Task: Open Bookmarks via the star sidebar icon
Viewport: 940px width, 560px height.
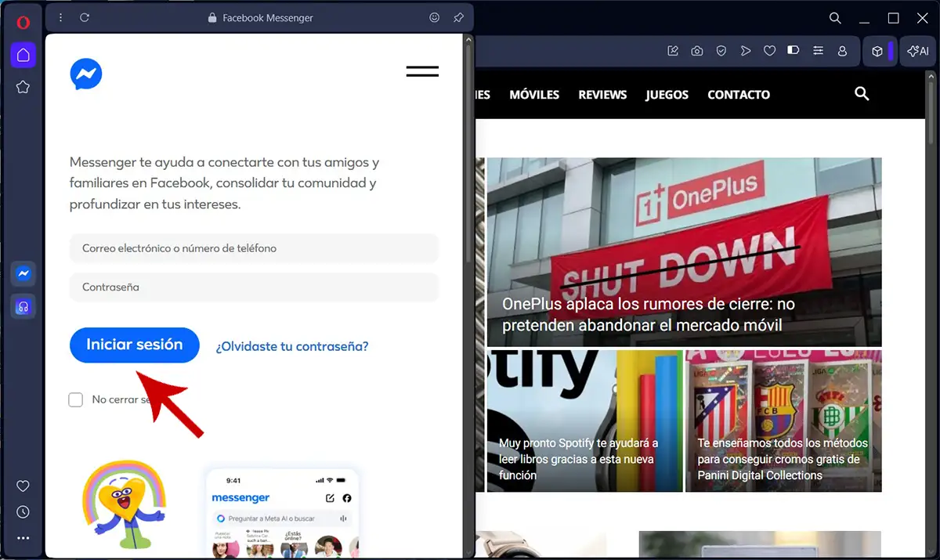Action: click(23, 87)
